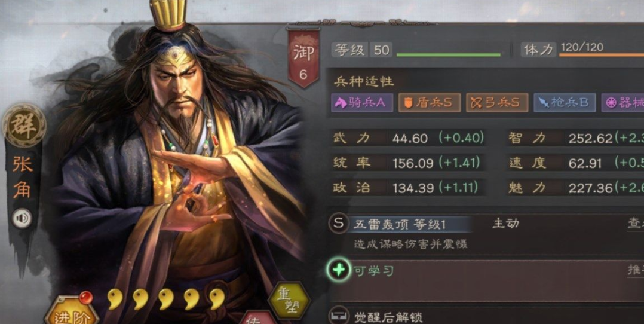Tap the red 御 6 banner badge
This screenshot has width=644, height=324.
303,59
